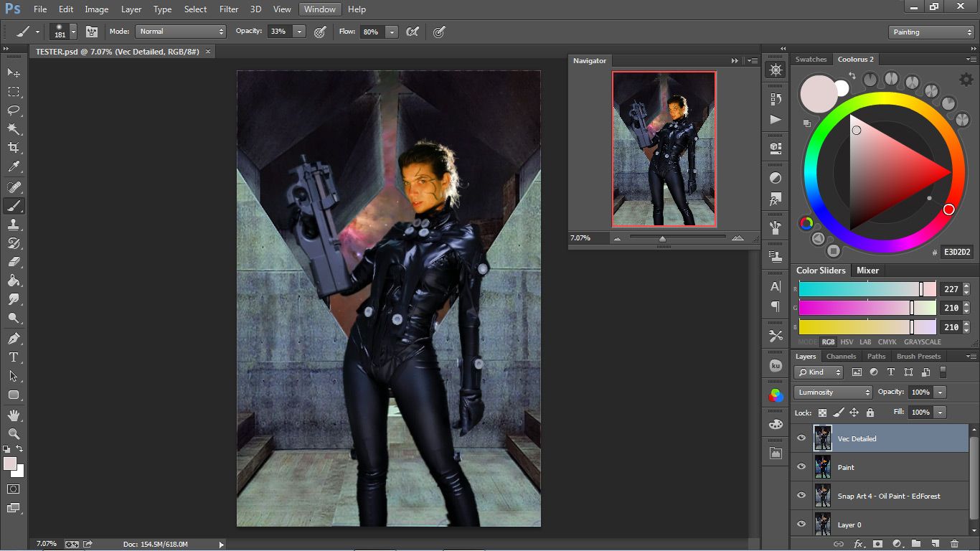Click the red R color slider
Image resolution: width=980 pixels, height=551 pixels.
[867, 289]
